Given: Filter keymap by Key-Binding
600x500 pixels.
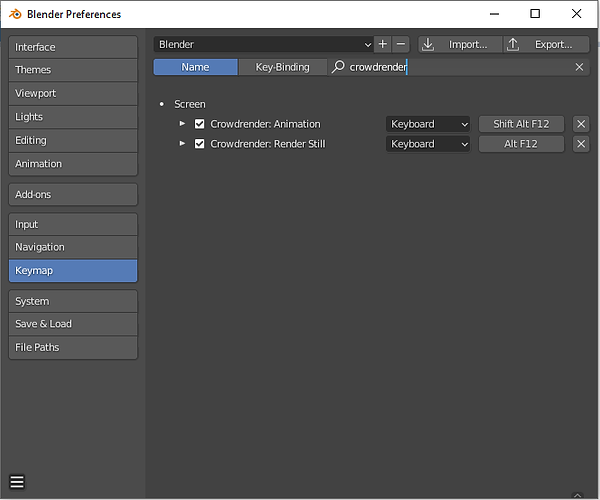Looking at the screenshot, I should point(282,67).
